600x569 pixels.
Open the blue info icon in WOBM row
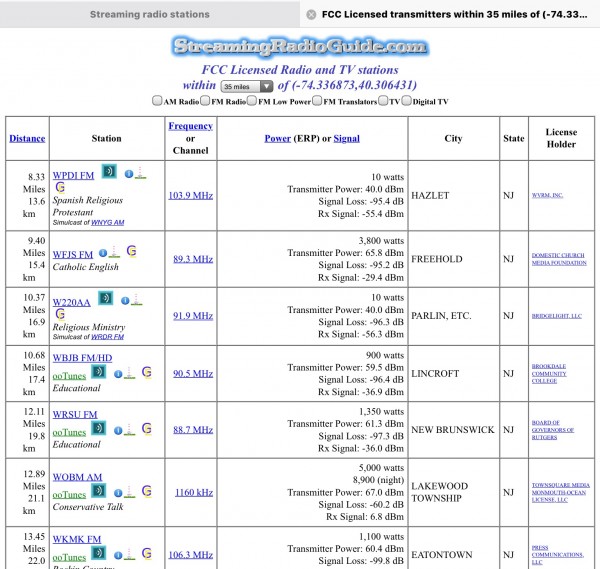pos(118,493)
